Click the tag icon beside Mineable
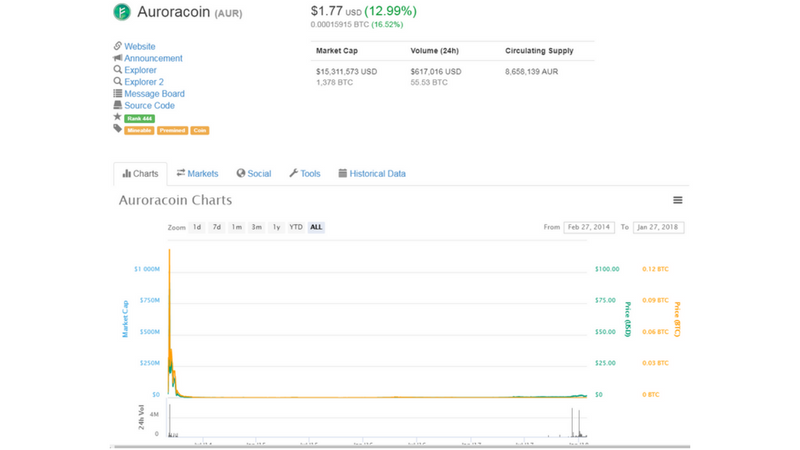This screenshot has width=800, height=450. pyautogui.click(x=117, y=129)
